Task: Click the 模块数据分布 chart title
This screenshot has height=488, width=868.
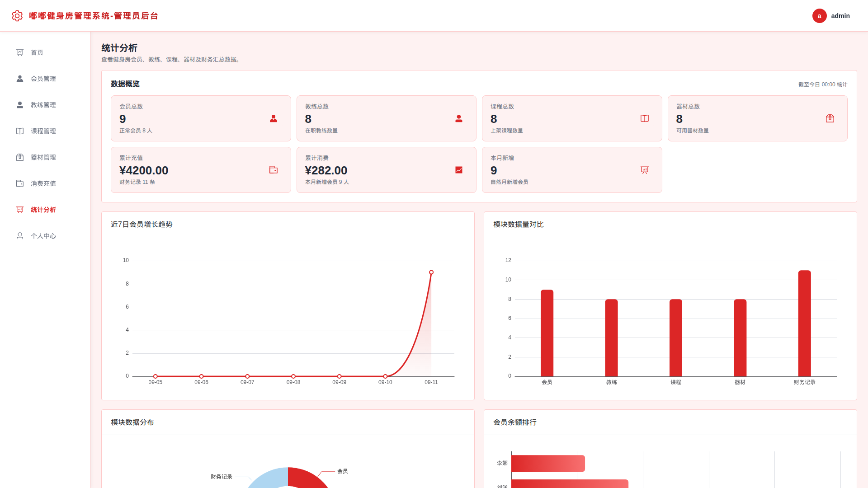Action: pyautogui.click(x=132, y=422)
